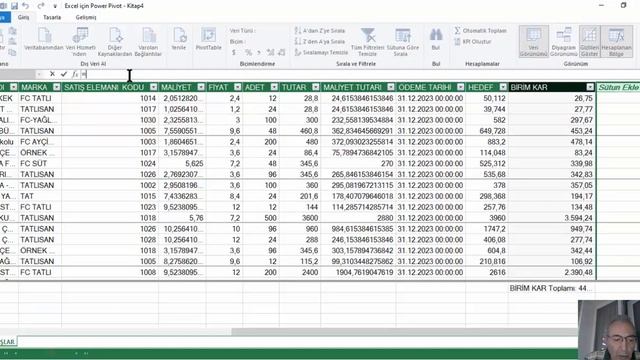Open SATIŞ ELEMANI KODU filter dropdown

tap(153, 87)
